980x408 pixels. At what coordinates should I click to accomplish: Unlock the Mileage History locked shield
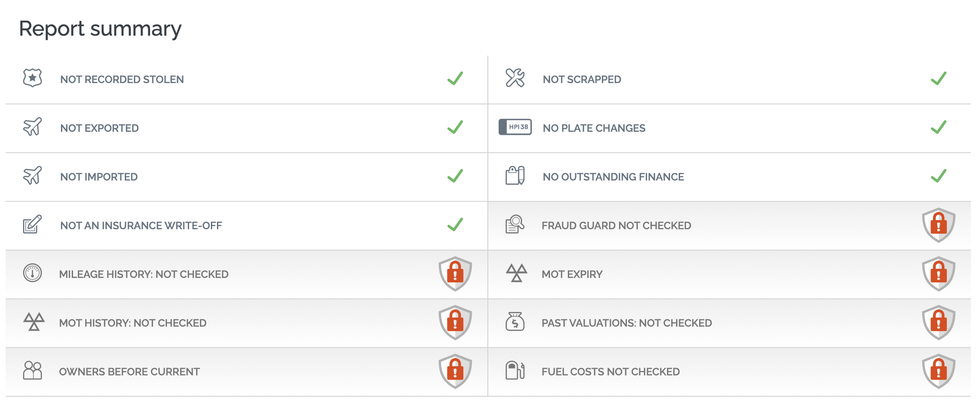(x=455, y=274)
